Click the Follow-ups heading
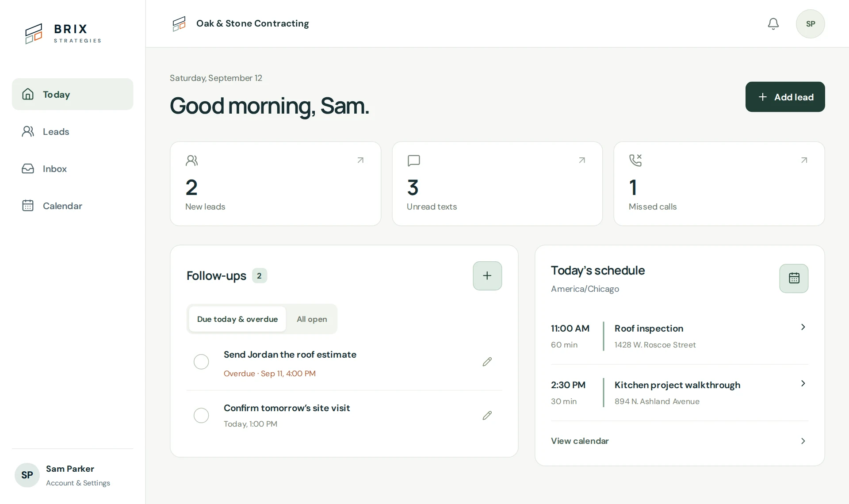The height and width of the screenshot is (504, 849). click(216, 276)
